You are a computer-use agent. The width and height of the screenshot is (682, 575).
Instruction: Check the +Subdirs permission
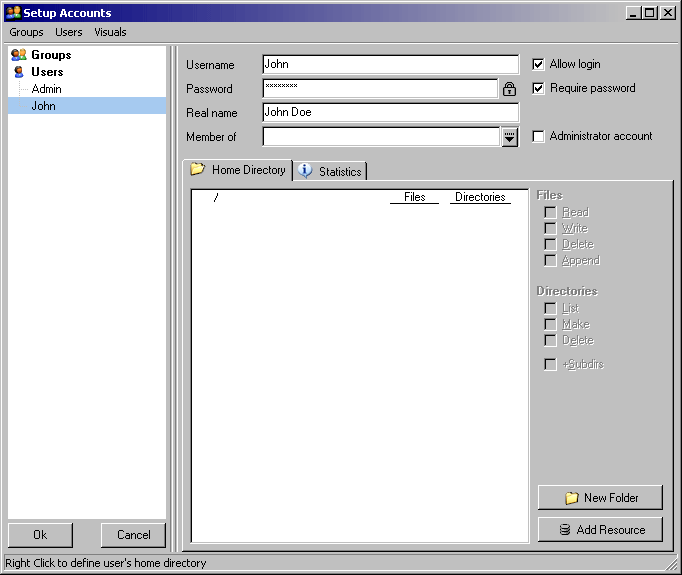click(550, 364)
